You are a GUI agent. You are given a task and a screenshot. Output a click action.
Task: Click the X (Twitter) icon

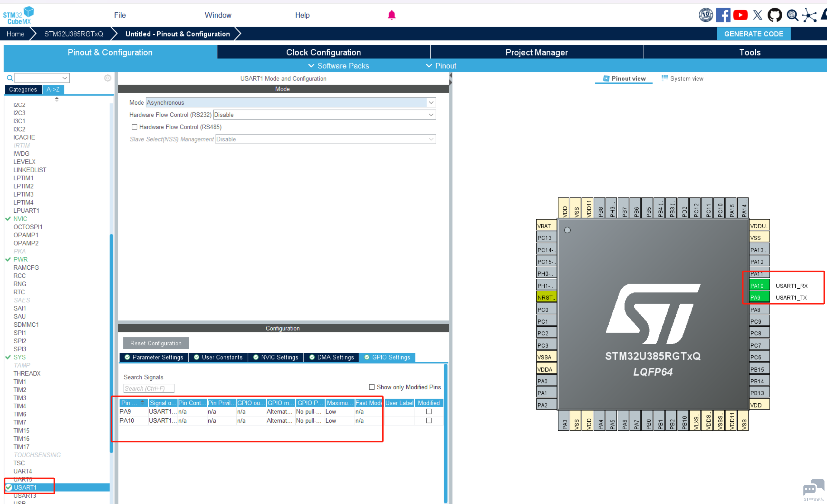pyautogui.click(x=758, y=15)
